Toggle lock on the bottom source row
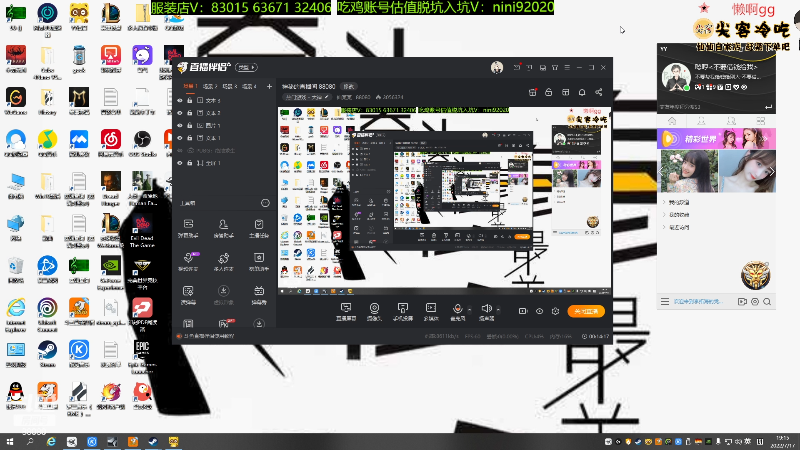This screenshot has height=450, width=800. [189, 163]
